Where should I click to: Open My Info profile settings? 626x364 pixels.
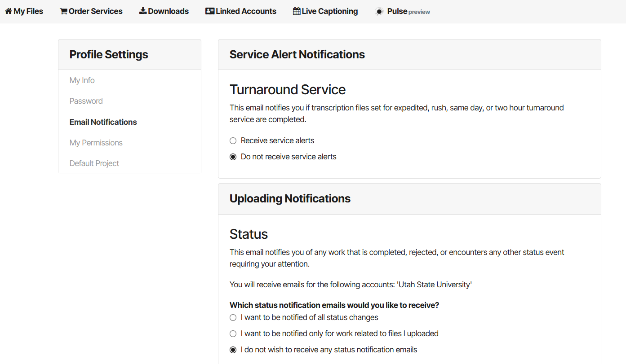[x=82, y=80]
